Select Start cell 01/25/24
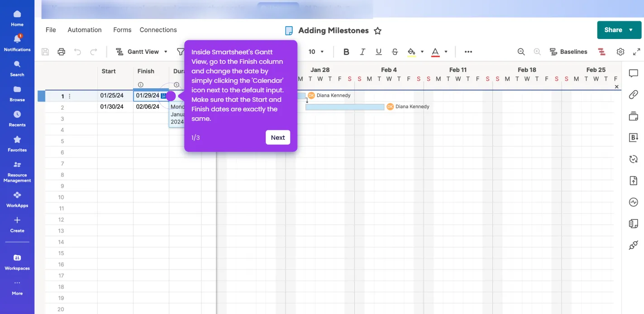 point(115,95)
